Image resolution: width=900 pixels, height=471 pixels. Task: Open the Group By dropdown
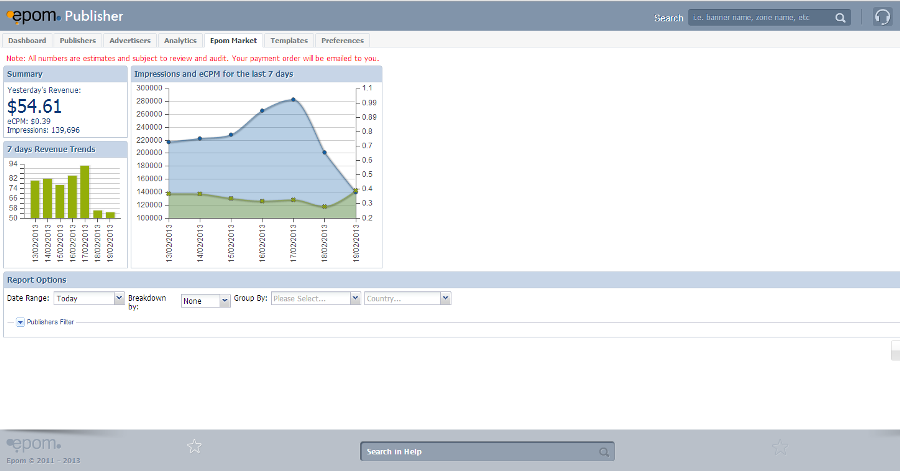[315, 298]
